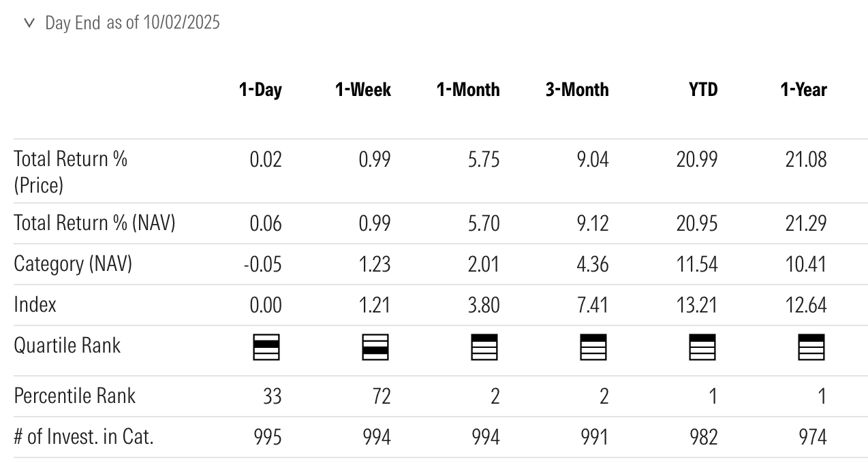Click the 1-Week quartile rank icon

pos(375,347)
